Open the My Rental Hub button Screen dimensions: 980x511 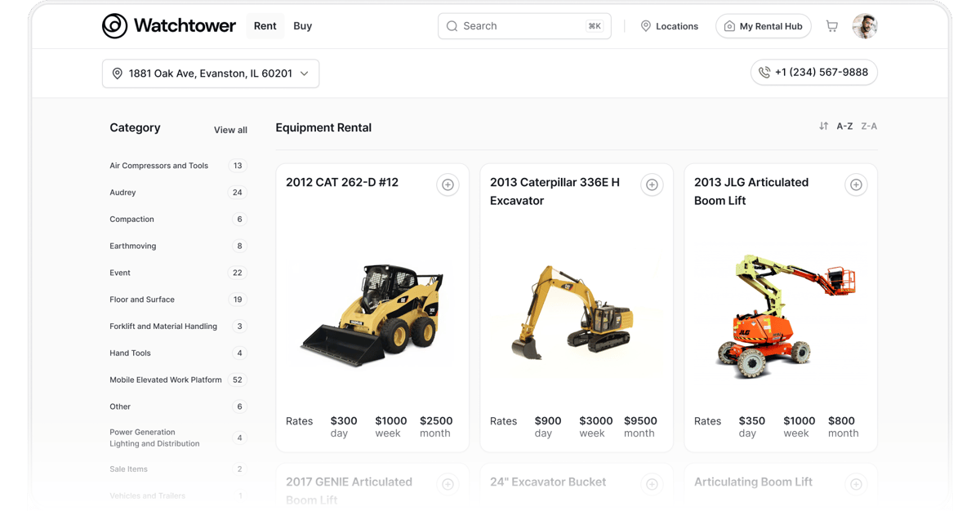click(764, 26)
